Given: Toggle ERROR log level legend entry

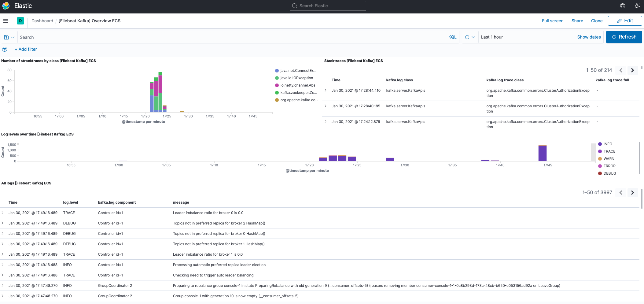Looking at the screenshot, I should (x=607, y=166).
